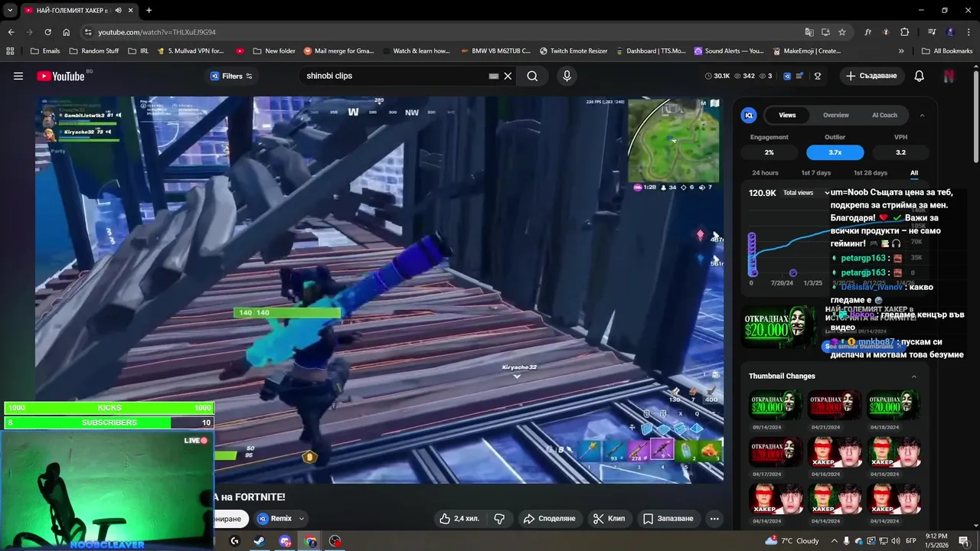
Task: Select the 3.2 VPH pill
Action: click(900, 152)
